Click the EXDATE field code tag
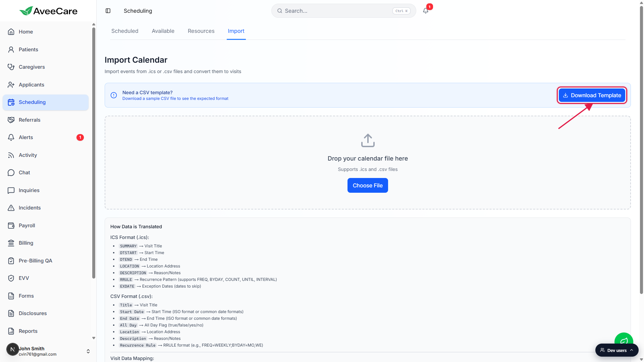Screen dimensions: 644x362 [x=127, y=286]
